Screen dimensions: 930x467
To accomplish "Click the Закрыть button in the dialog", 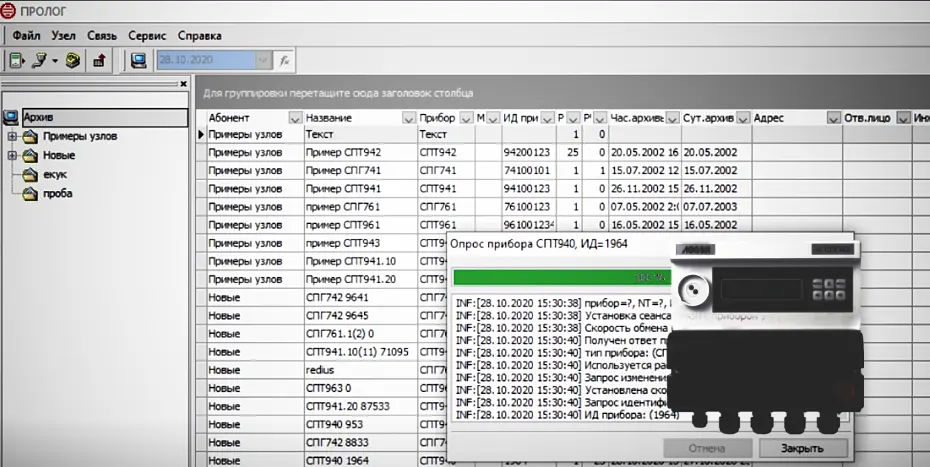I will pyautogui.click(x=802, y=449).
